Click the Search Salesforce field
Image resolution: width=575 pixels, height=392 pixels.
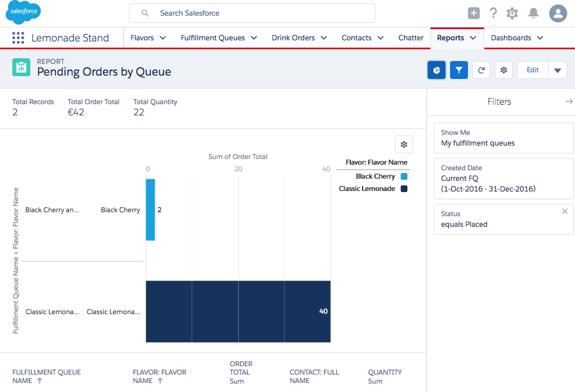(x=252, y=13)
